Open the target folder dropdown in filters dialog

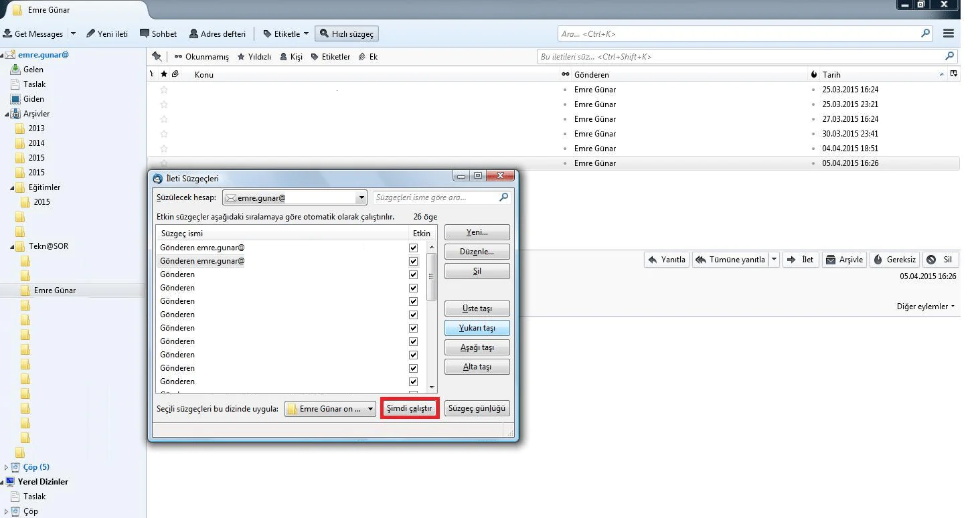330,409
